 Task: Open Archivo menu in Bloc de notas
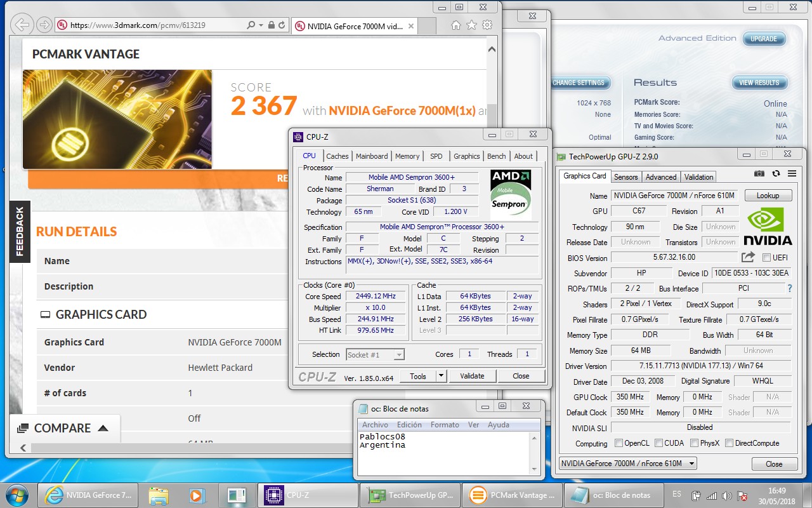(x=376, y=425)
